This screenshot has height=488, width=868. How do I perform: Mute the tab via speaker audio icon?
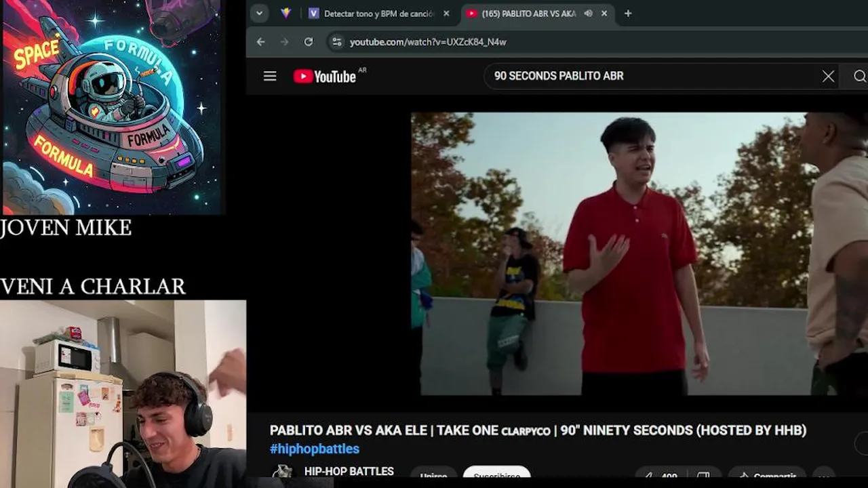588,14
